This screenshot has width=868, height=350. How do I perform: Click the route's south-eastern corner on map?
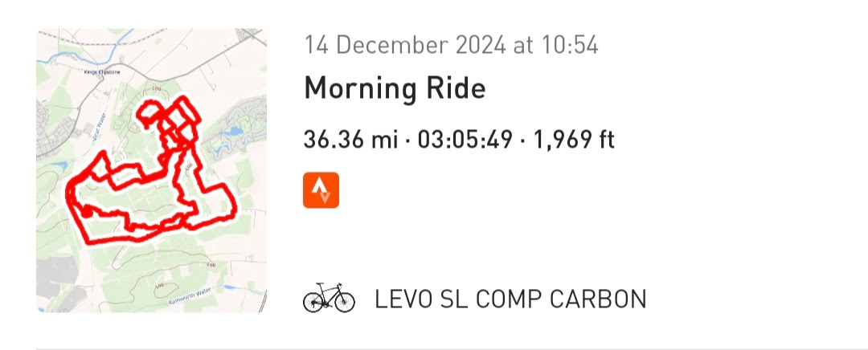click(230, 215)
